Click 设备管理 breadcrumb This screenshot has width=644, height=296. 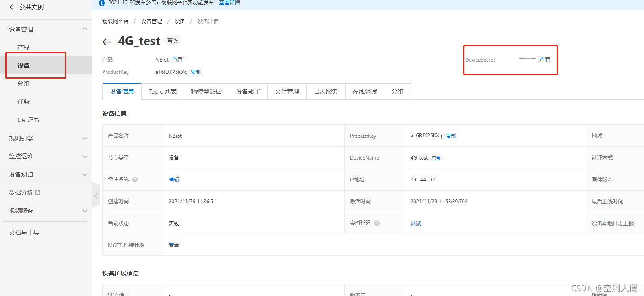[x=152, y=21]
